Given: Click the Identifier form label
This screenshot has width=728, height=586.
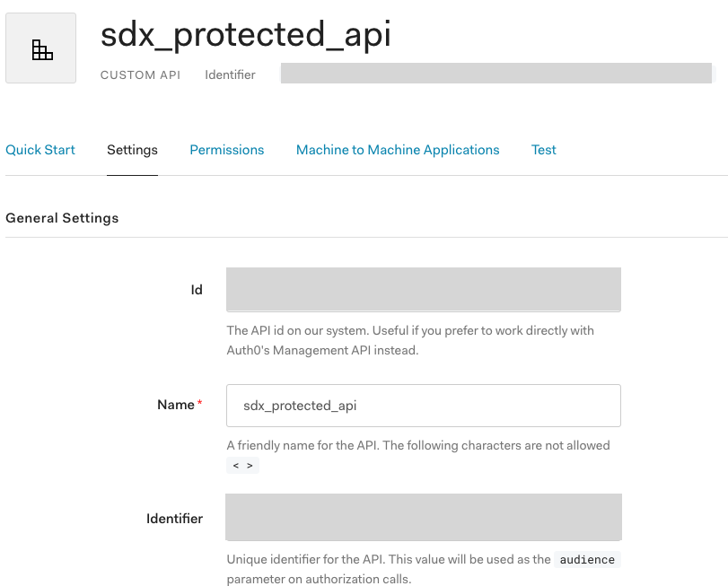Looking at the screenshot, I should (174, 519).
